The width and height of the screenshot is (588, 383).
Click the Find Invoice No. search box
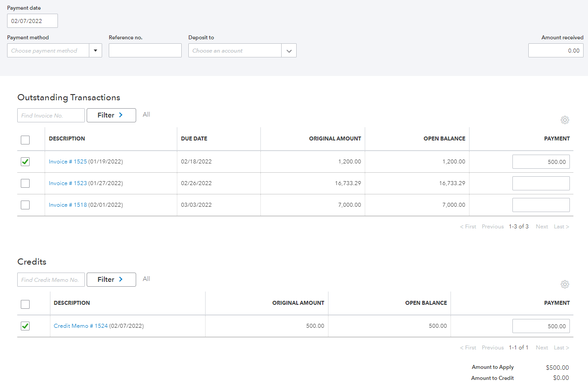51,115
